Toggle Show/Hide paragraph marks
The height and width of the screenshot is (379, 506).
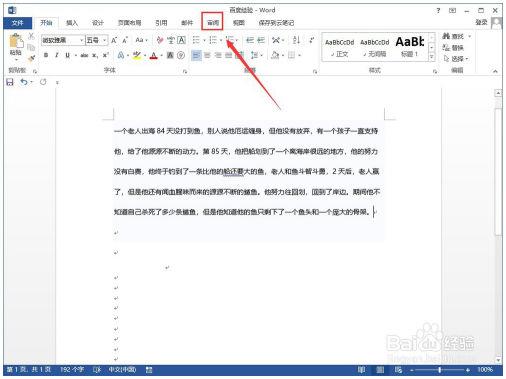(x=311, y=40)
